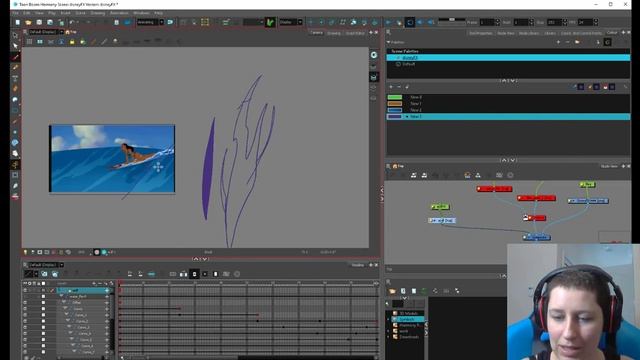The height and width of the screenshot is (360, 640).
Task: Open the Scene menu
Action: click(x=80, y=13)
